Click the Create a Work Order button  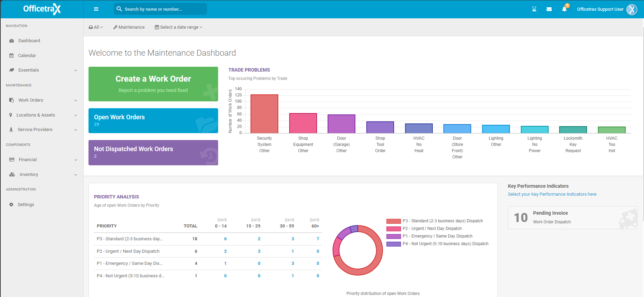[153, 84]
